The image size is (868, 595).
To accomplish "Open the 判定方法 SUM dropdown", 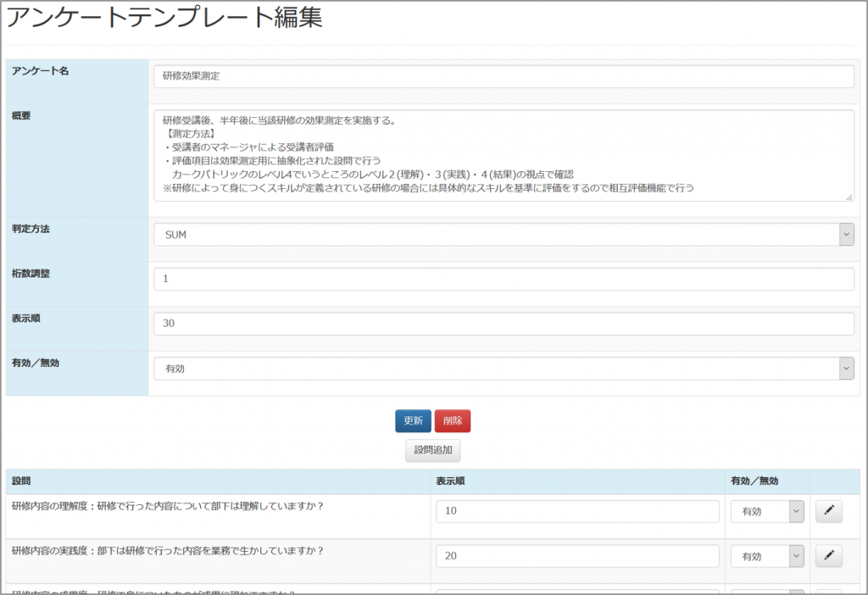I will [x=504, y=235].
